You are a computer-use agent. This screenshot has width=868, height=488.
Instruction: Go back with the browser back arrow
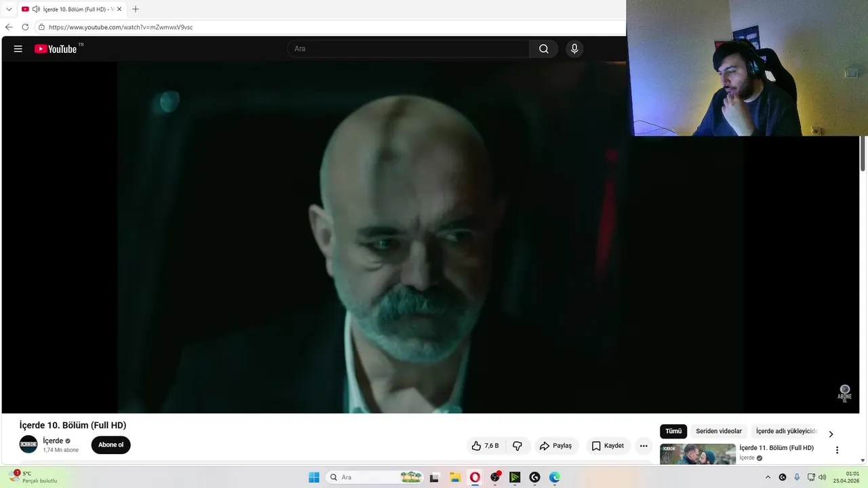pyautogui.click(x=9, y=27)
